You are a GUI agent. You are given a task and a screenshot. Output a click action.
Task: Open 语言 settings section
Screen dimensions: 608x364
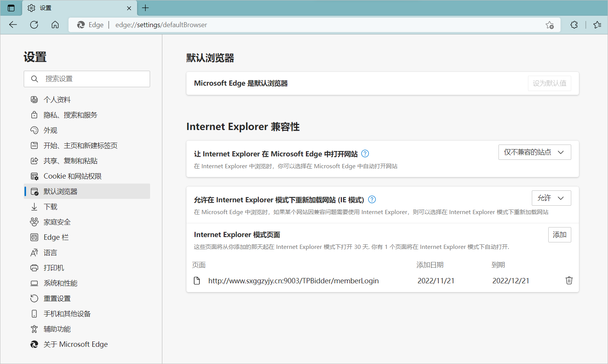pyautogui.click(x=87, y=252)
